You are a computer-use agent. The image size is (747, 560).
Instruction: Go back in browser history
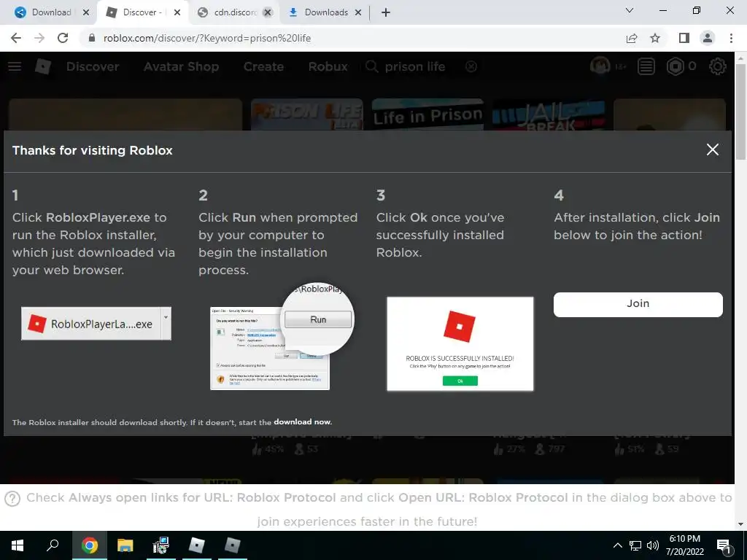16,38
